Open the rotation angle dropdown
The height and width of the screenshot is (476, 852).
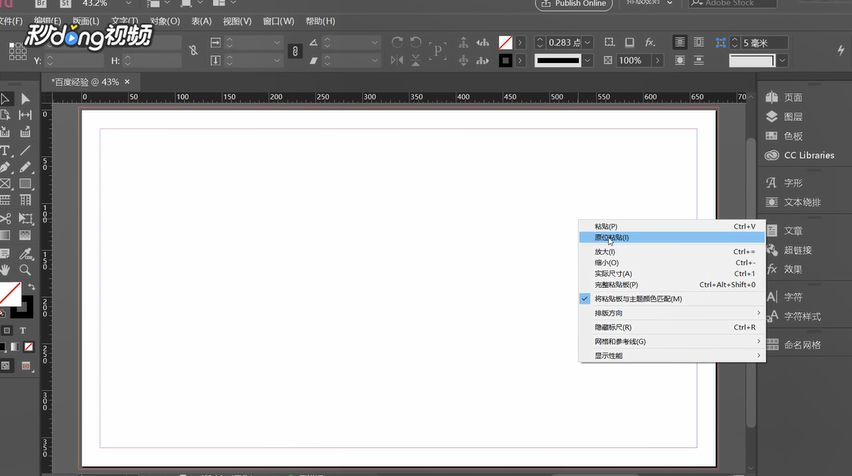[x=374, y=42]
